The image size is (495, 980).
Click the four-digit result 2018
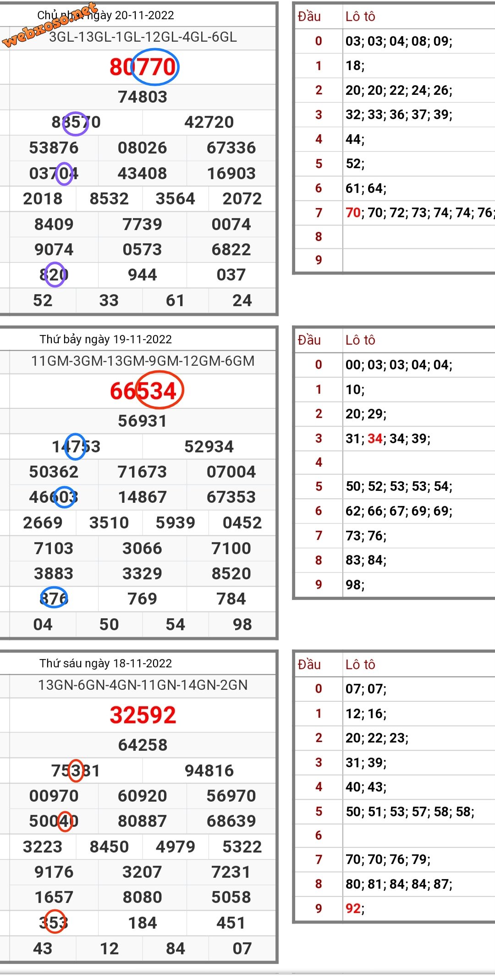(x=43, y=198)
